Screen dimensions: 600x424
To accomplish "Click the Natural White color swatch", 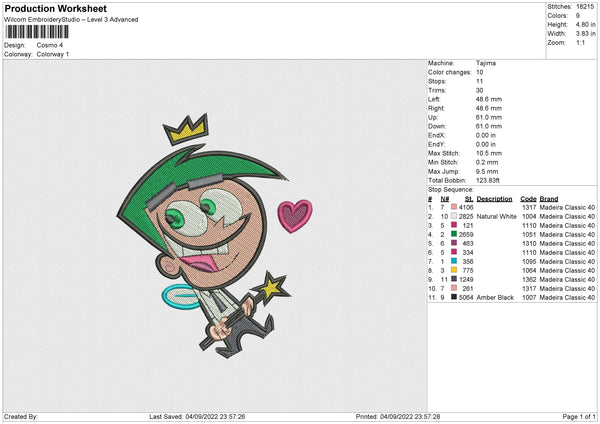I will click(x=454, y=216).
